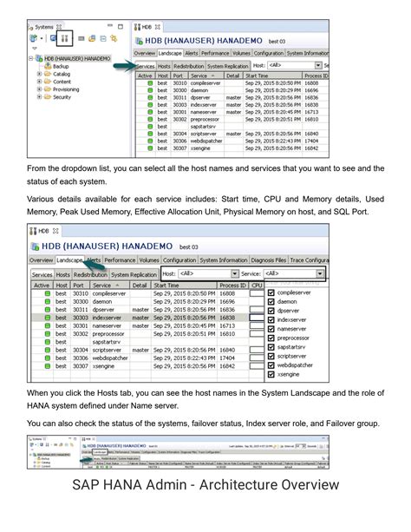Open Configuration tab in second screenshot
Viewport: 411px width, 532px height.
[x=179, y=260]
